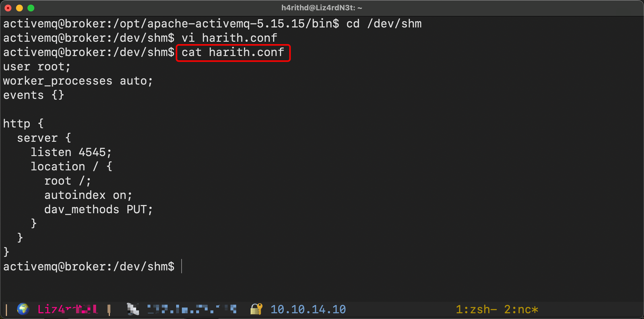Zoom the terminal with the green button
644x319 pixels.
pyautogui.click(x=31, y=8)
